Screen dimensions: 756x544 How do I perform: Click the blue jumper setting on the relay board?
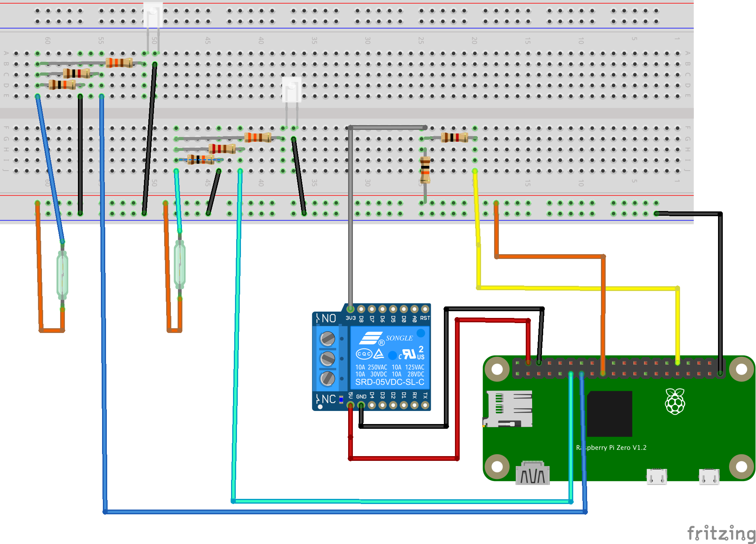coord(341,400)
